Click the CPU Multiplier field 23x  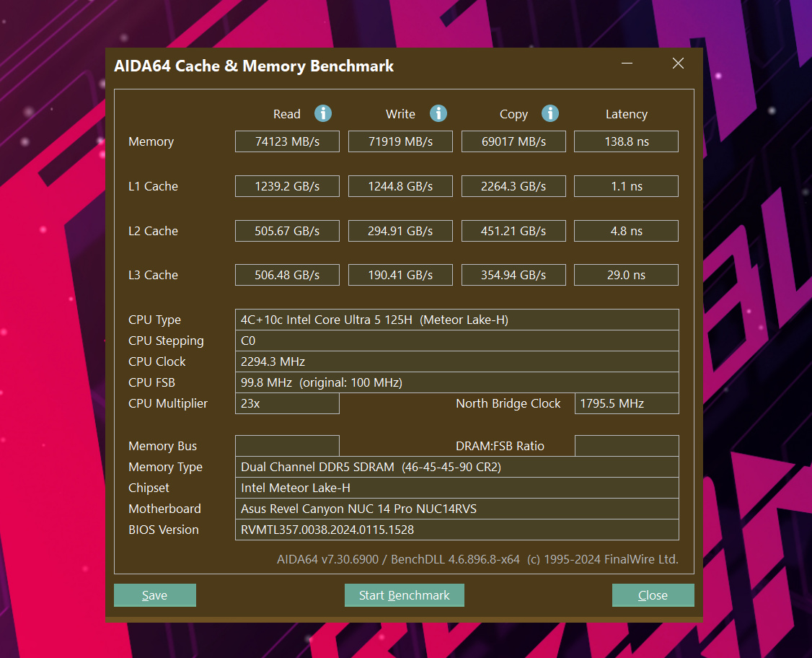click(x=288, y=403)
